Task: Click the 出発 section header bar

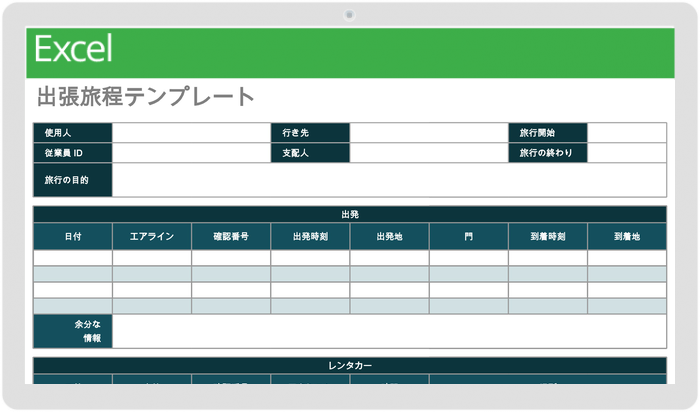Action: tap(350, 214)
